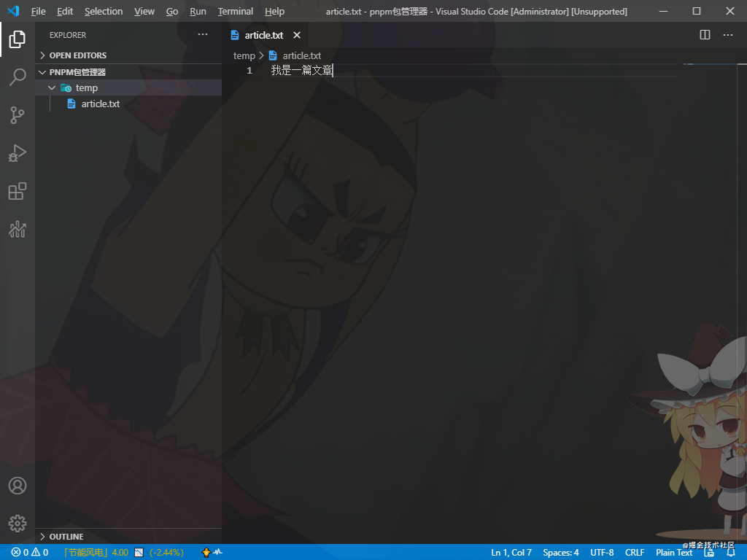The height and width of the screenshot is (560, 747).
Task: Click article.txt in the breadcrumb
Action: pyautogui.click(x=301, y=55)
